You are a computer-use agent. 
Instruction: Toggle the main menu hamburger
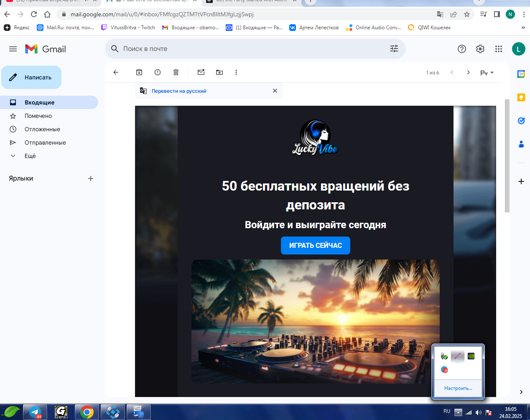13,49
